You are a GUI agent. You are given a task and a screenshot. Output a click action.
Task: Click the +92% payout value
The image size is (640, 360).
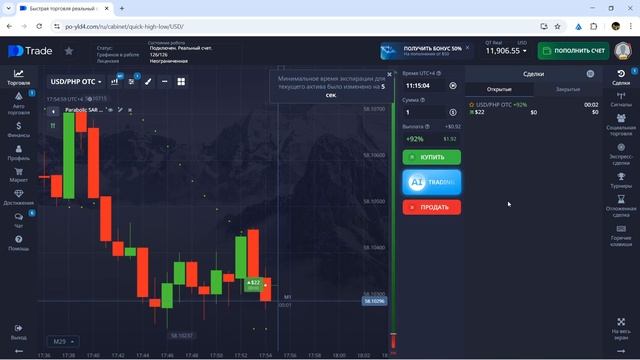(x=414, y=139)
